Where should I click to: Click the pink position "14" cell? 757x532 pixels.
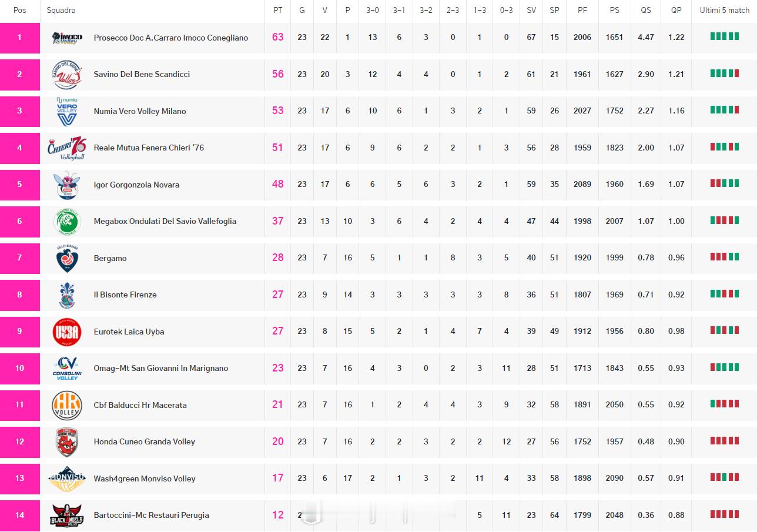click(x=20, y=515)
